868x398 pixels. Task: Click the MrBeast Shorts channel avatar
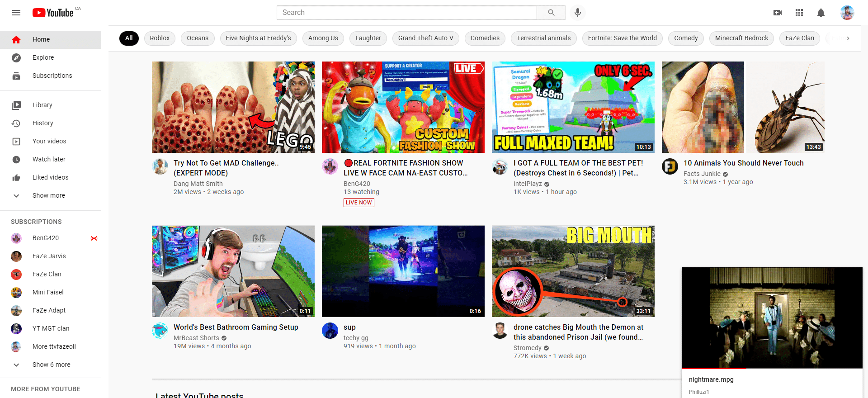click(x=160, y=331)
